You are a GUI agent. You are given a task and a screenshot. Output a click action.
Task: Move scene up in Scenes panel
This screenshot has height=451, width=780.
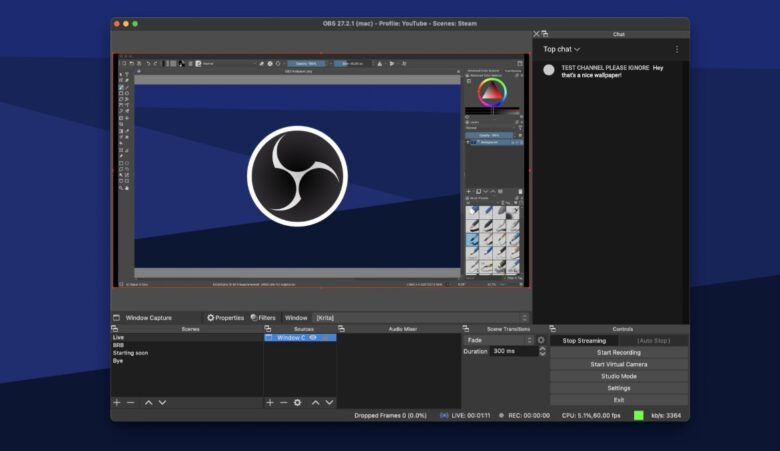148,402
